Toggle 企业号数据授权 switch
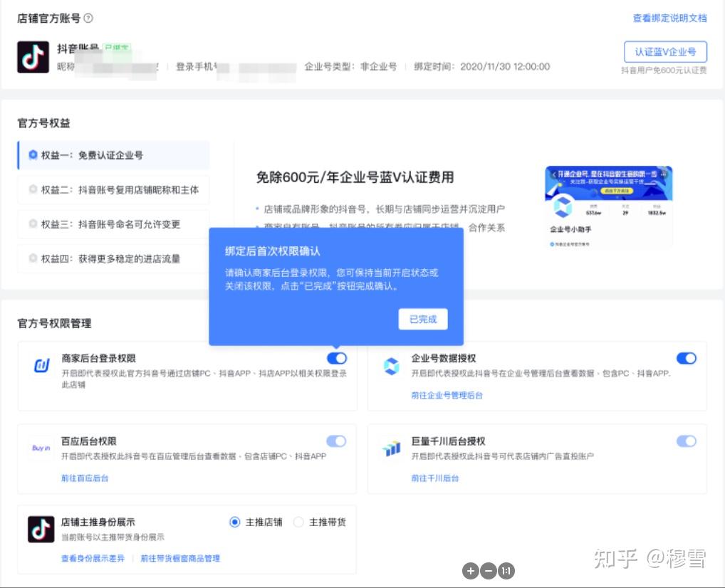This screenshot has height=588, width=725. tap(686, 358)
